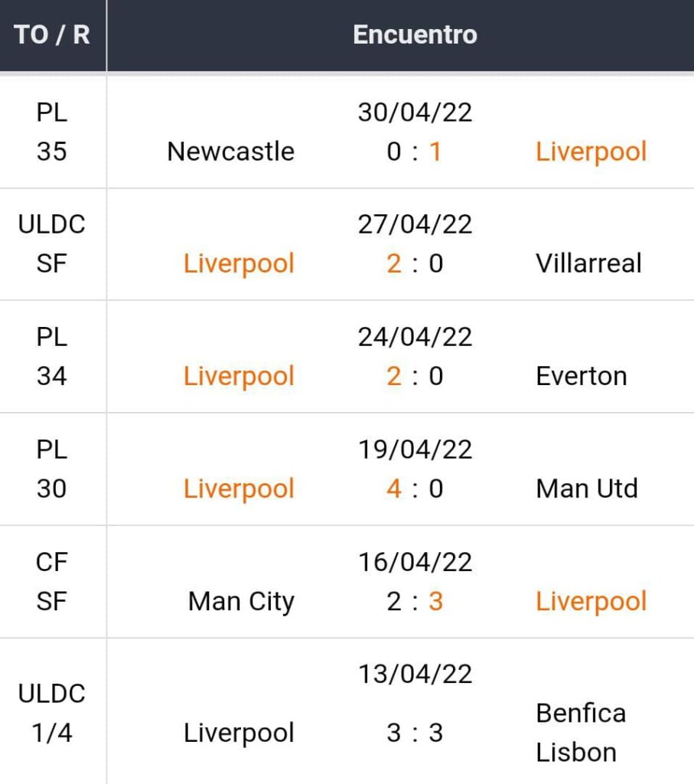Screen dimensions: 694x784
Task: Click the 24/04/22 match date
Action: [415, 337]
